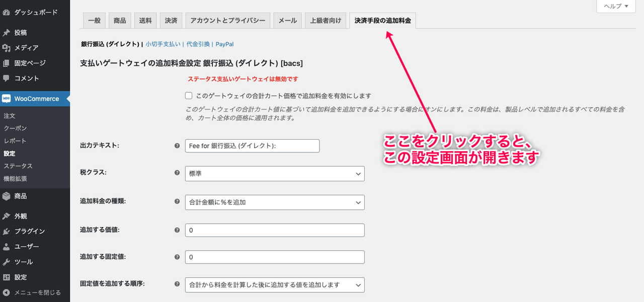Click the 外観 paintbrush icon
The image size is (644, 302).
(6, 216)
